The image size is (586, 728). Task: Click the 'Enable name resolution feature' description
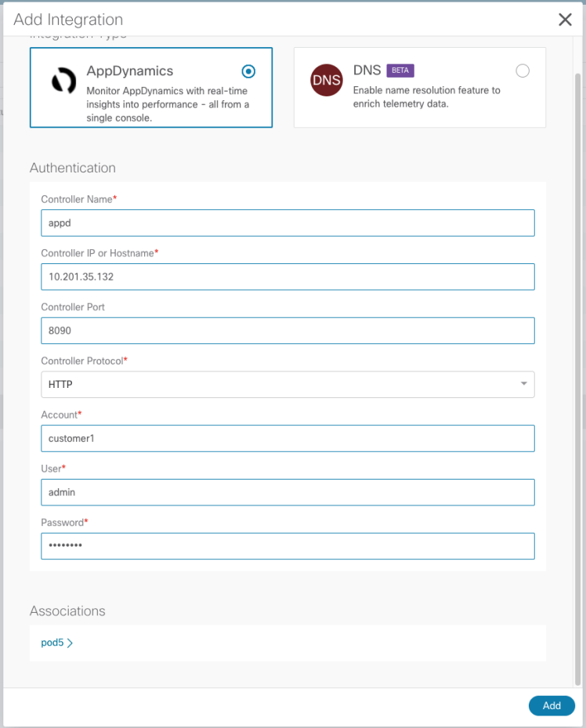[426, 96]
